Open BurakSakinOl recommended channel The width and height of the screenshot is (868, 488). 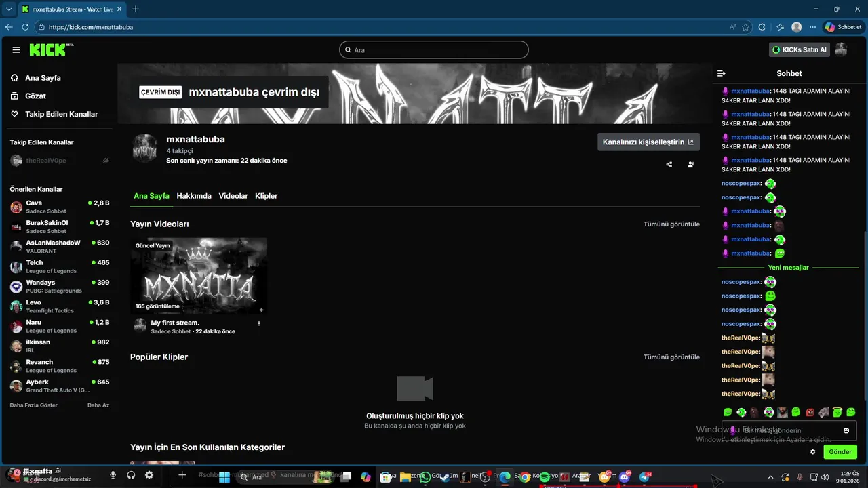(x=59, y=226)
